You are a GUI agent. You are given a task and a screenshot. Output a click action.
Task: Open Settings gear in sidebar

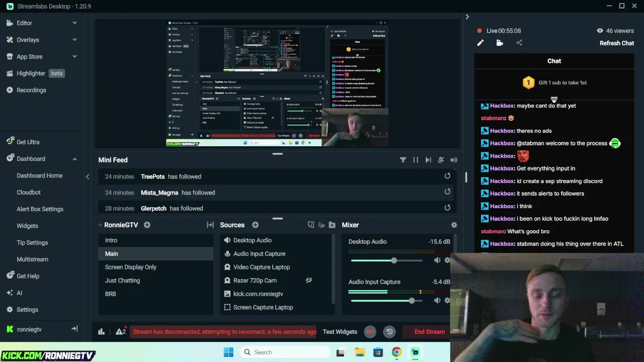point(27,310)
